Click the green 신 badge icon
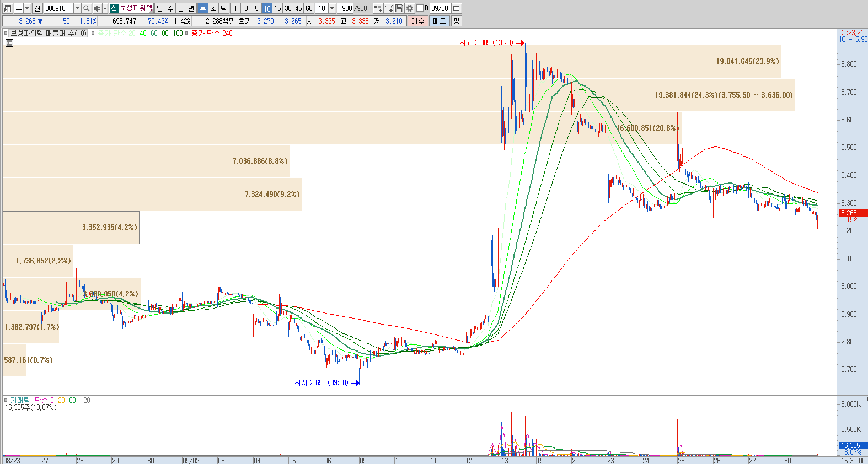Viewport: 868px width, 464px height. click(114, 8)
